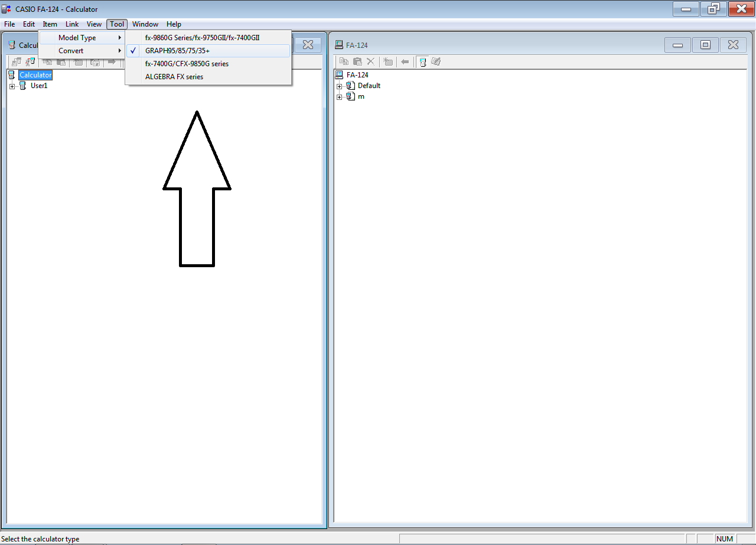
Task: Choose fx-7400G/CFX-9850G series model
Action: [x=208, y=64]
